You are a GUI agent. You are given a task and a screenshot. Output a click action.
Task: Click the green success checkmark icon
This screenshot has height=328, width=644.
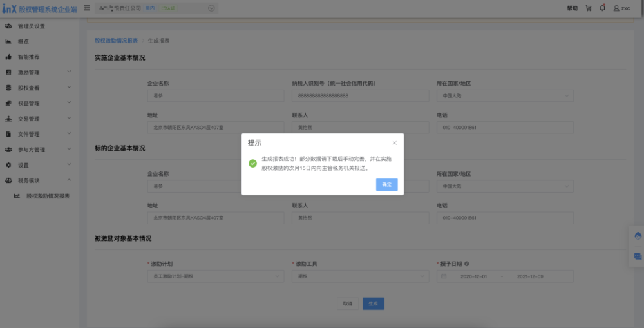tap(253, 164)
